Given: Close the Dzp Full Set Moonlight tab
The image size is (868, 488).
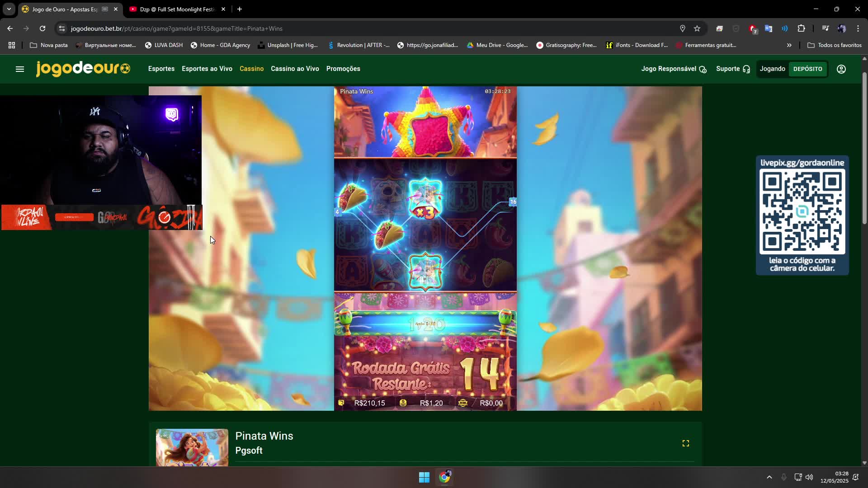Looking at the screenshot, I should pyautogui.click(x=223, y=9).
